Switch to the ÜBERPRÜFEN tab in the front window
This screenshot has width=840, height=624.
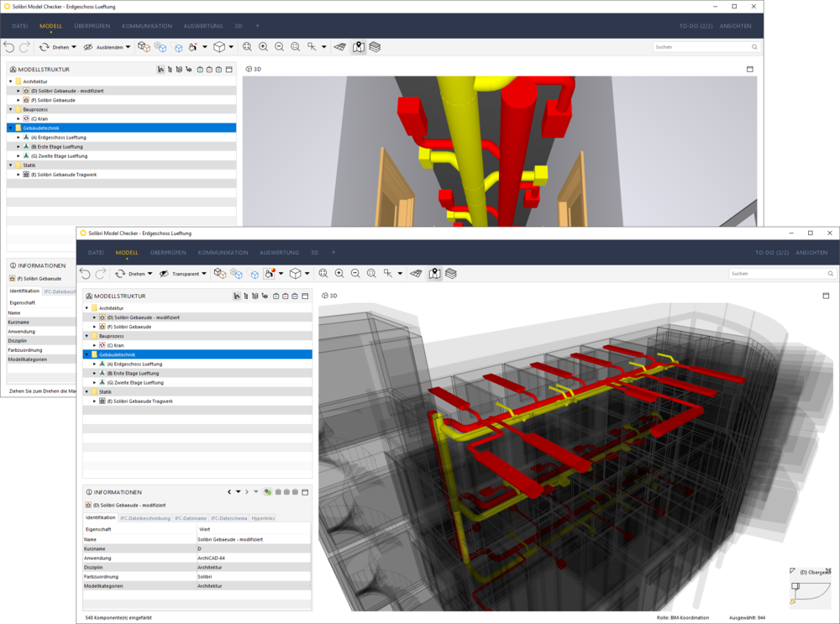[168, 252]
